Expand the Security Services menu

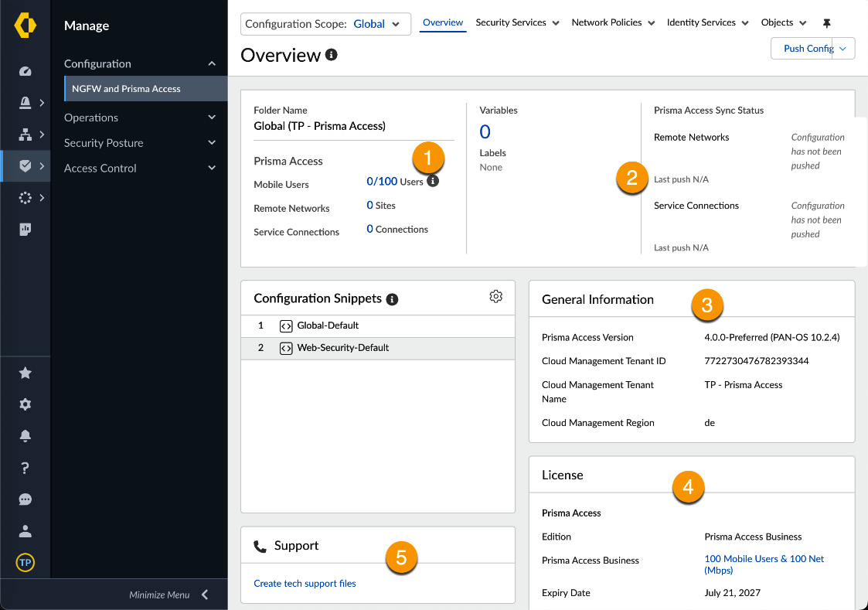[x=518, y=22]
